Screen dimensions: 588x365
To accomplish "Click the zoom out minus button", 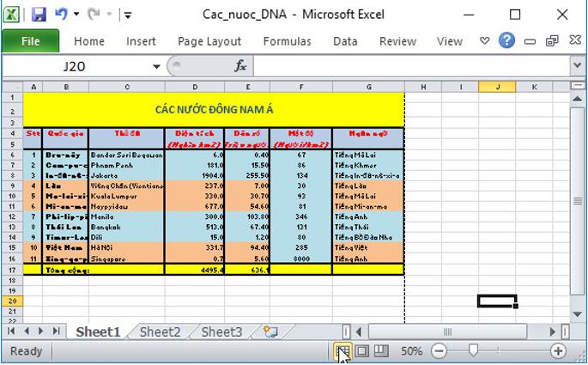I will tap(439, 351).
